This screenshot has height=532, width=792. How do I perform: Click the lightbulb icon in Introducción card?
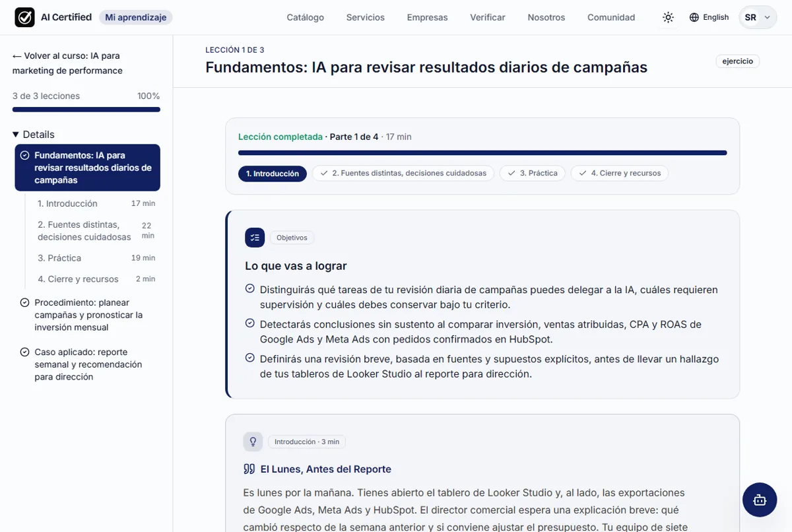[253, 442]
